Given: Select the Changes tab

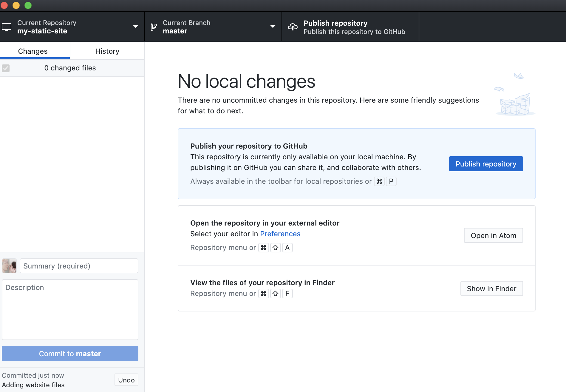Looking at the screenshot, I should 33,51.
